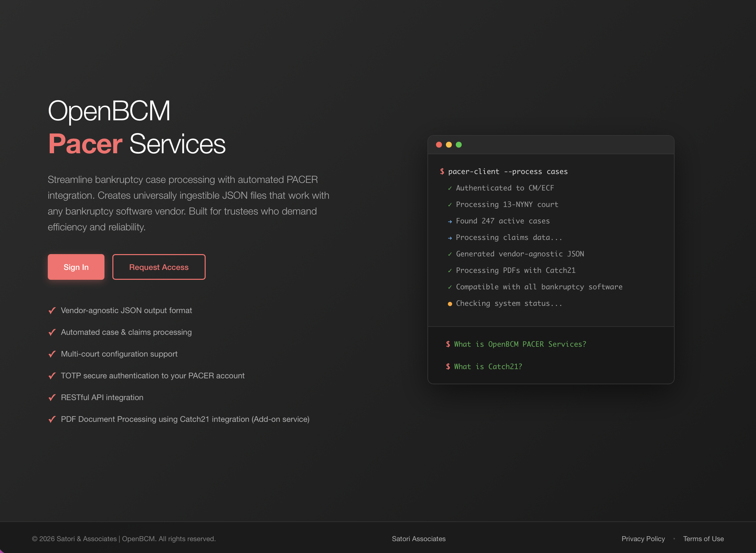Click the OpenBCM heading text
Screen dimensions: 756x553
tap(109, 111)
